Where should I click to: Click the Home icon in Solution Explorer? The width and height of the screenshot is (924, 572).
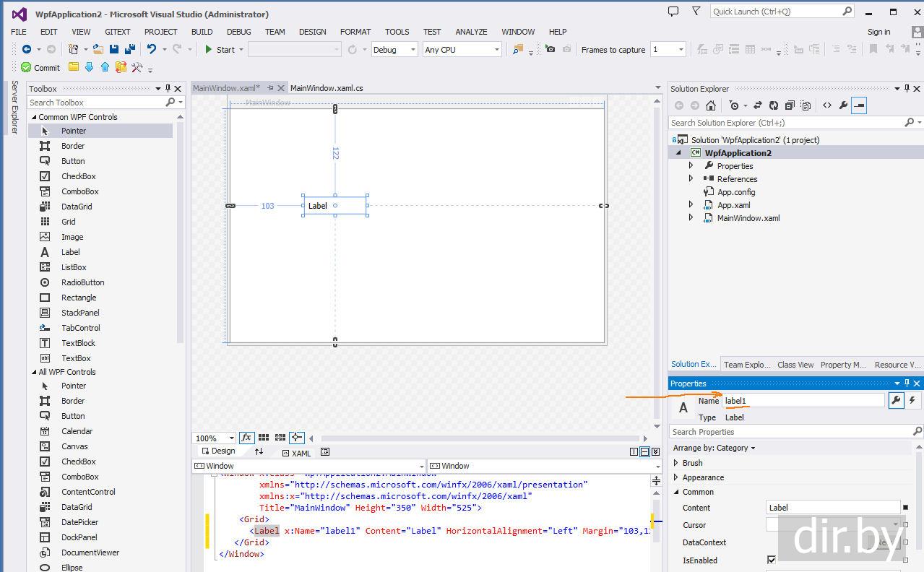pos(711,105)
